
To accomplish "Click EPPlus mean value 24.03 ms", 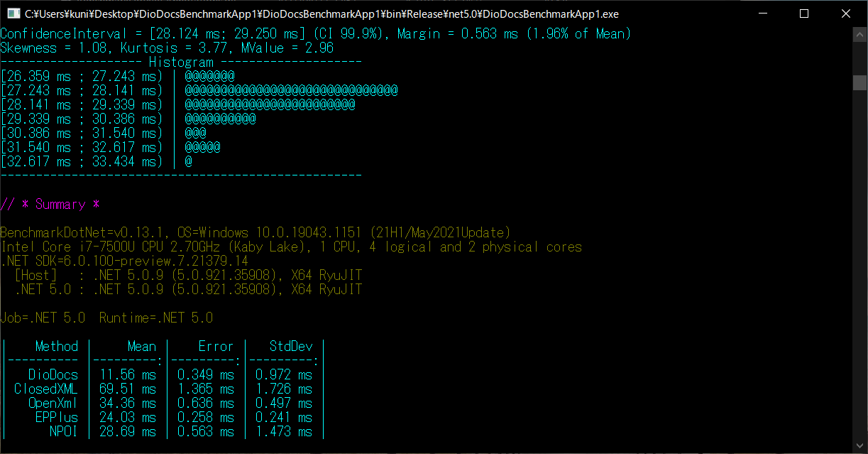I will pos(128,417).
